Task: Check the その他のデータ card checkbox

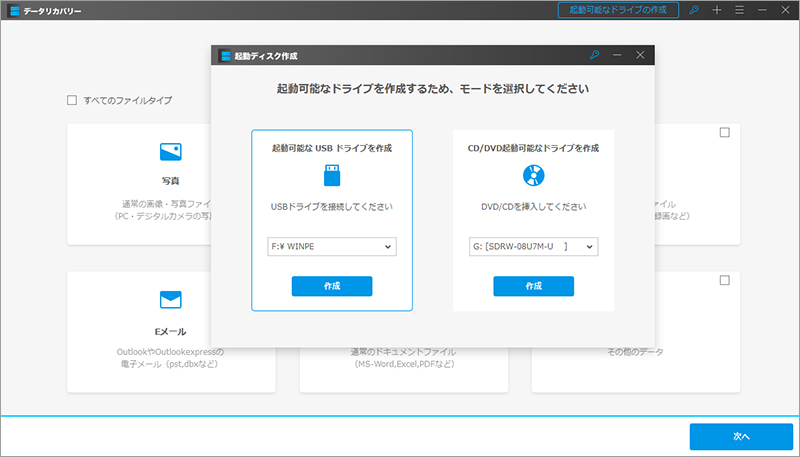Action: (725, 281)
